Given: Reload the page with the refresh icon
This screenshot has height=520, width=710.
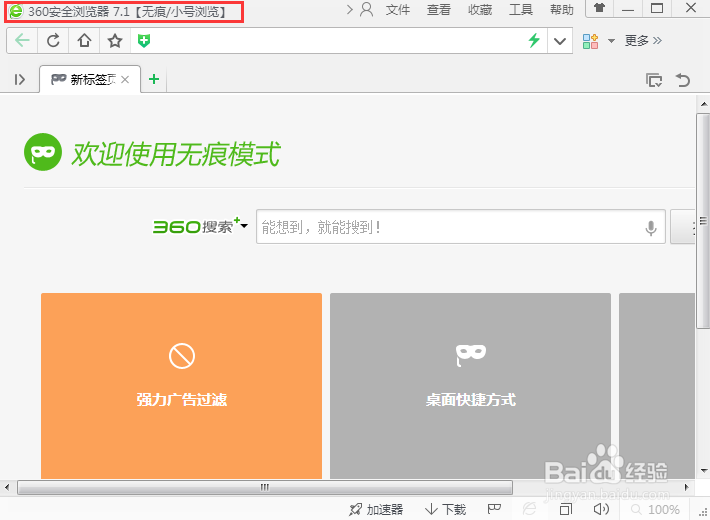Looking at the screenshot, I should coord(53,41).
